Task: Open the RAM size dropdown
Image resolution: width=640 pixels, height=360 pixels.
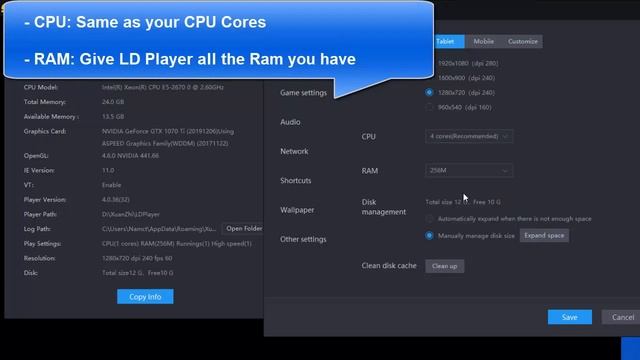Action: (x=469, y=170)
